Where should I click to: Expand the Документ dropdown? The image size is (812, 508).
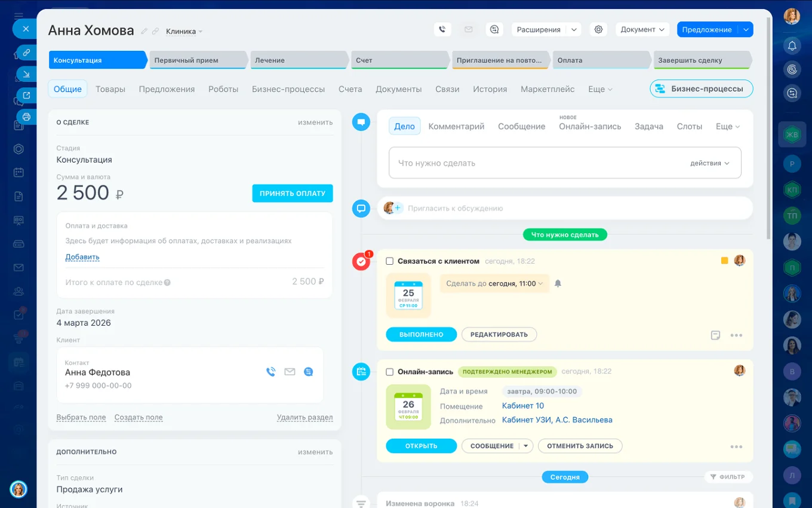tap(642, 29)
